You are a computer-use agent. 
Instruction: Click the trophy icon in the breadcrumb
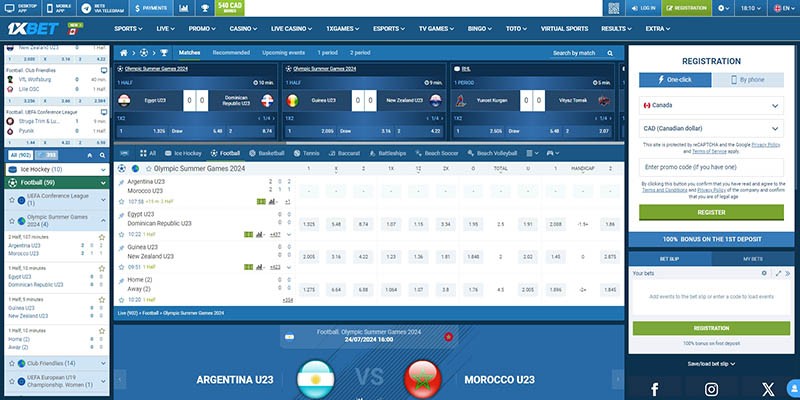coord(164,53)
